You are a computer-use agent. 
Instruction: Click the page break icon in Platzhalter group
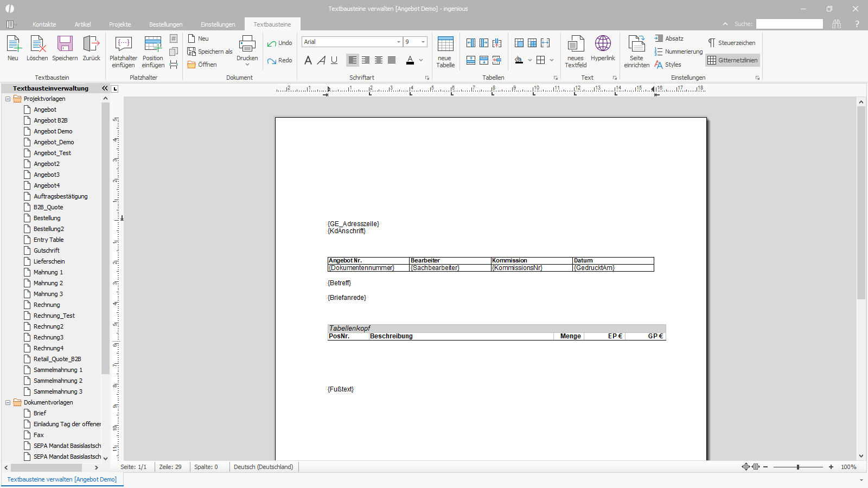(174, 65)
